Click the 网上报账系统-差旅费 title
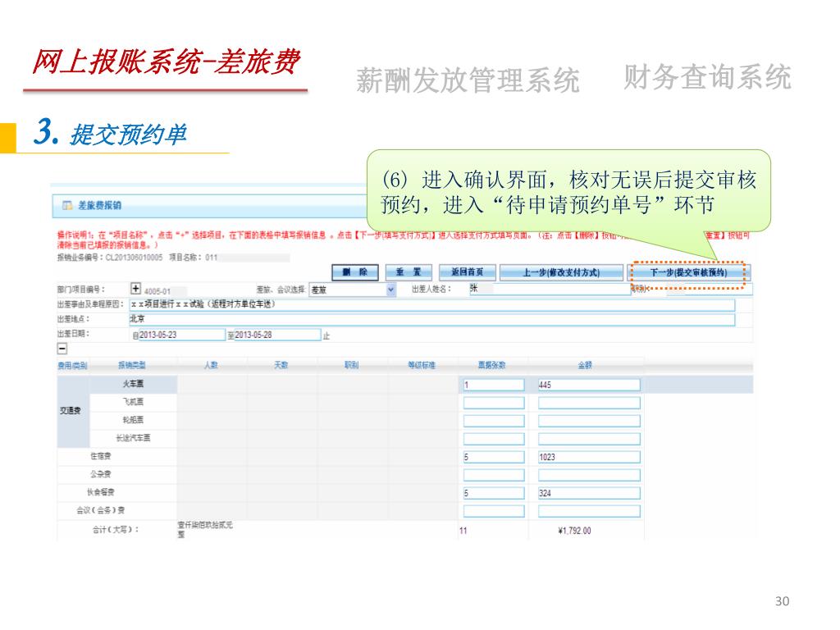Image resolution: width=840 pixels, height=630 pixels. click(x=166, y=62)
